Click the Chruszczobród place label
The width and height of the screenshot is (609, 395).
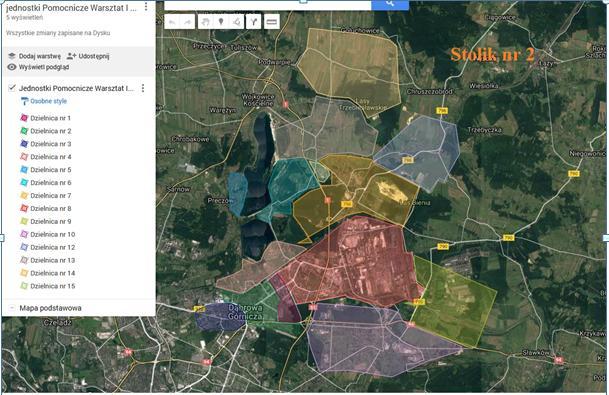pyautogui.click(x=429, y=92)
